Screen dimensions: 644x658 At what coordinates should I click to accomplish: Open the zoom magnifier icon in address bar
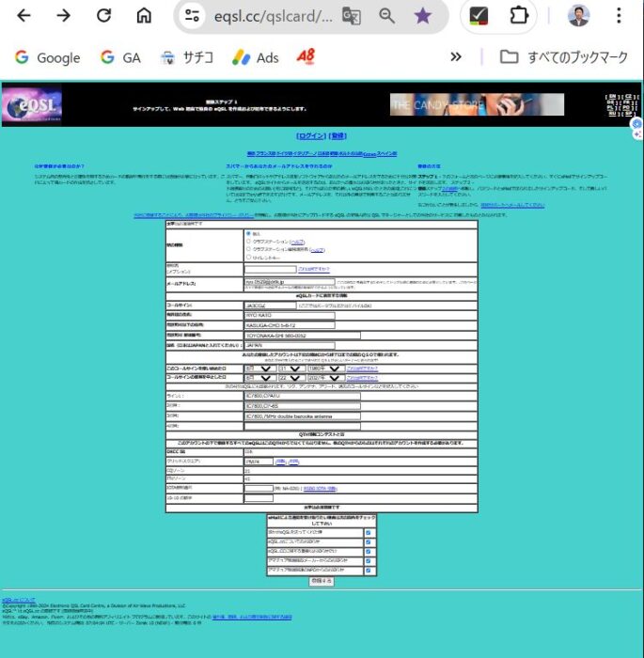[x=386, y=16]
